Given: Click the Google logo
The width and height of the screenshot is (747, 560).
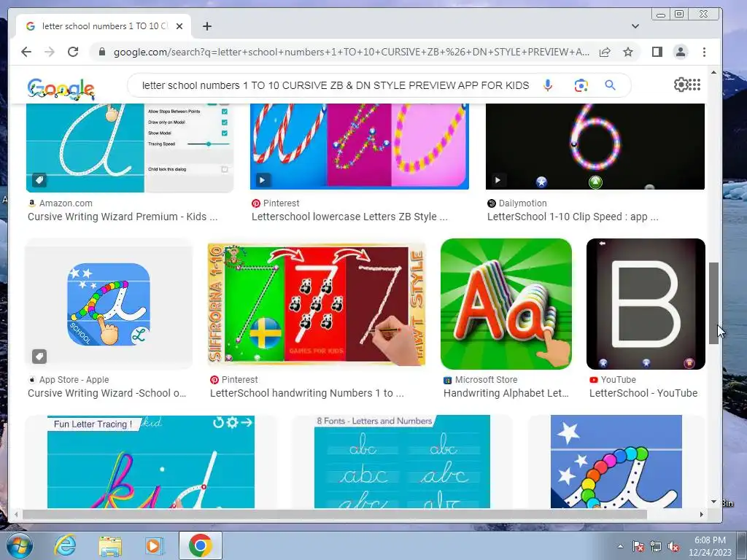Looking at the screenshot, I should pyautogui.click(x=61, y=88).
